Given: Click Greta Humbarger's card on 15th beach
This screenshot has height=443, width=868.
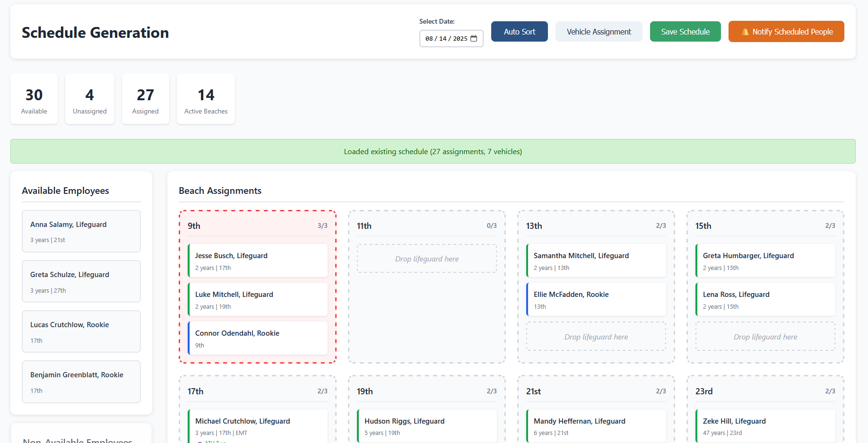Looking at the screenshot, I should pyautogui.click(x=765, y=261).
